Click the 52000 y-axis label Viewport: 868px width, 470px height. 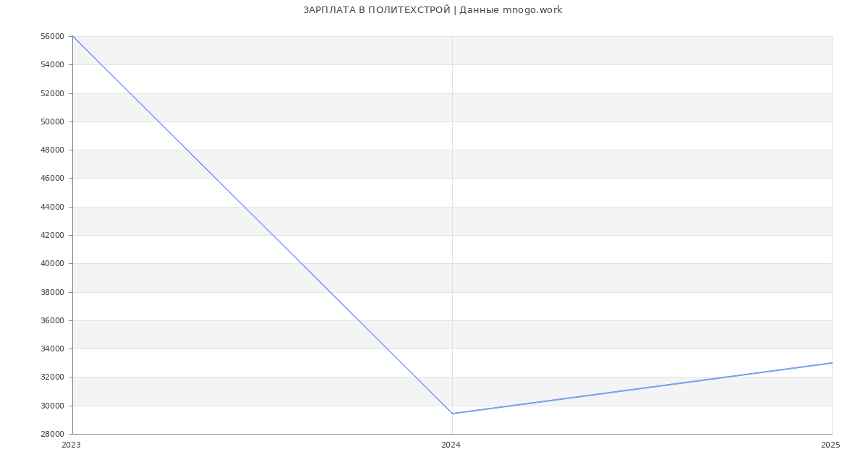pos(54,93)
